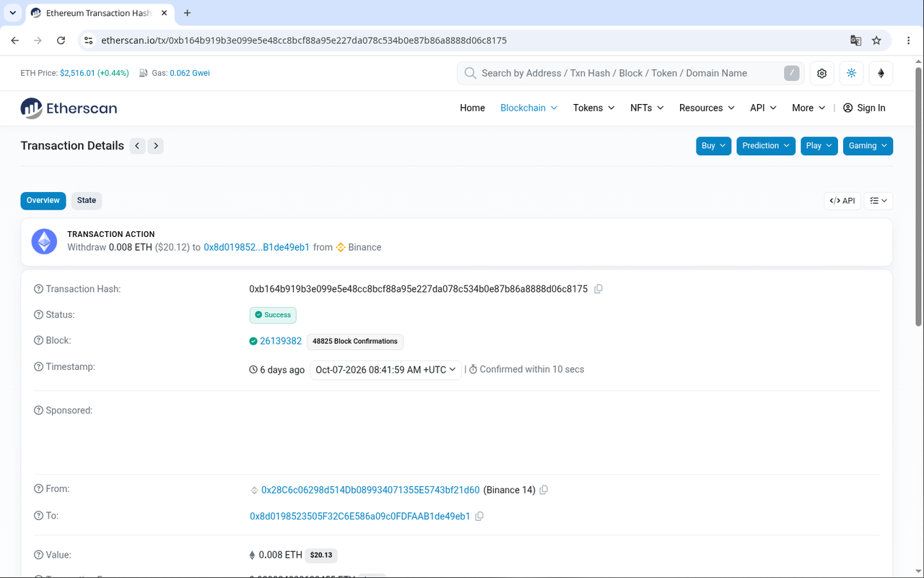Expand the Tokens menu
The height and width of the screenshot is (578, 924).
594,108
